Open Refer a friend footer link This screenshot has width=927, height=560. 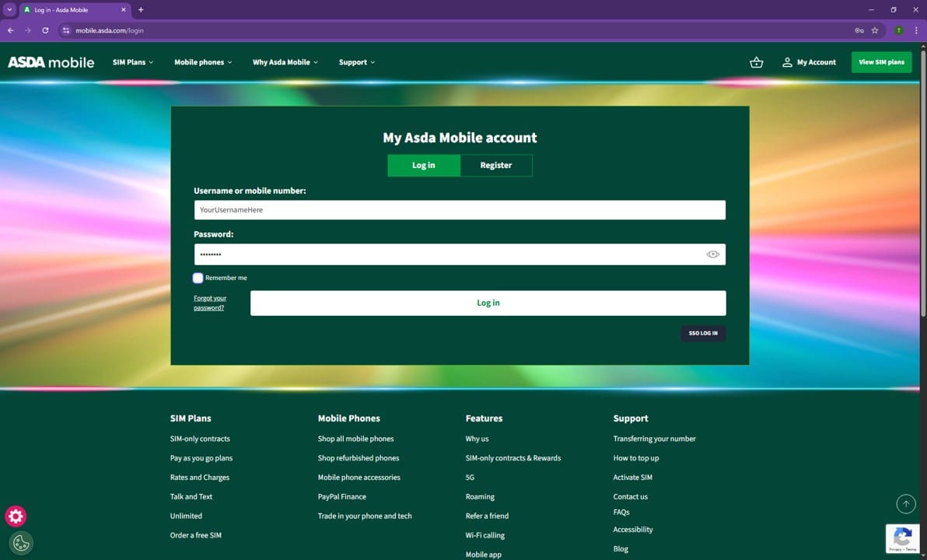point(487,516)
